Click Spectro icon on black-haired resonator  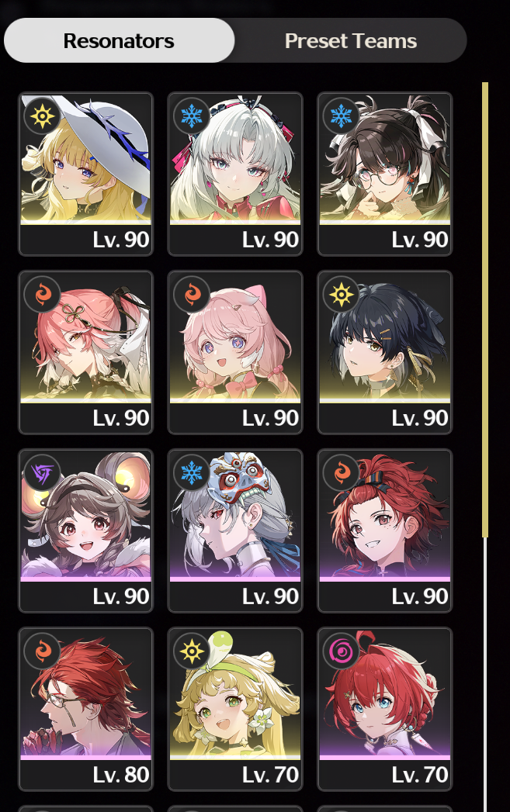coord(341,294)
